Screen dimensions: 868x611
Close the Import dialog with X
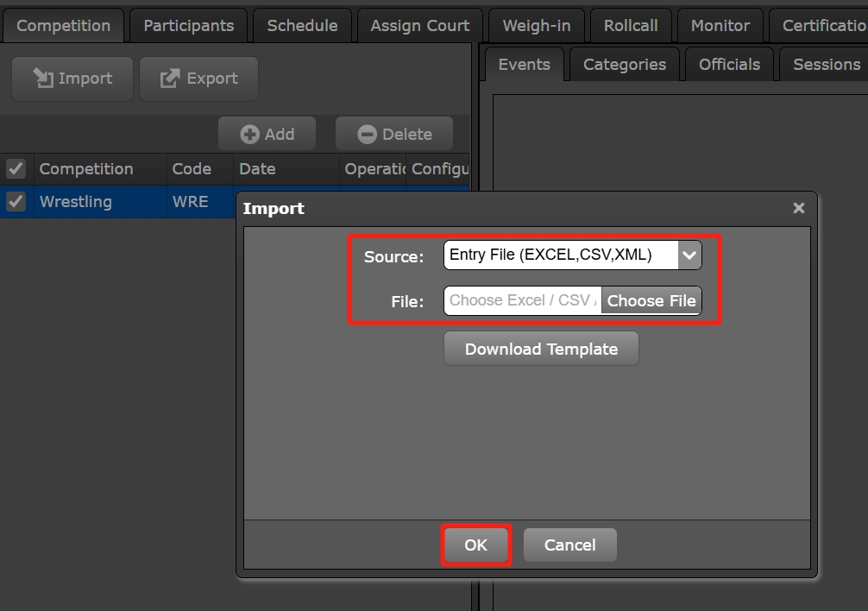coord(798,208)
